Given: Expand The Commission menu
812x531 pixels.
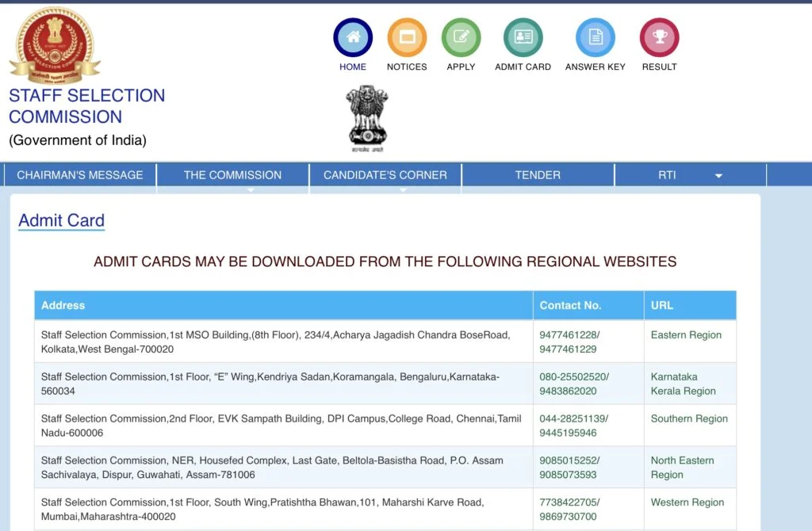Looking at the screenshot, I should click(x=232, y=175).
